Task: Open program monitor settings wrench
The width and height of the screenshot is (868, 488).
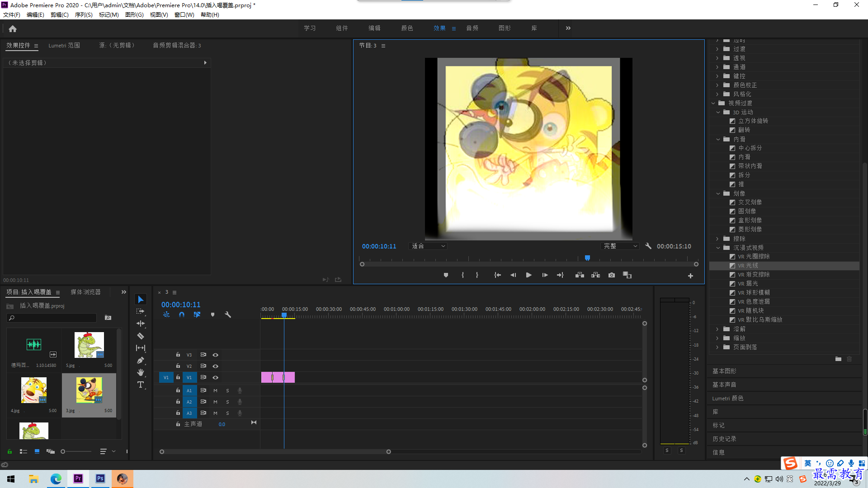Action: click(x=648, y=246)
